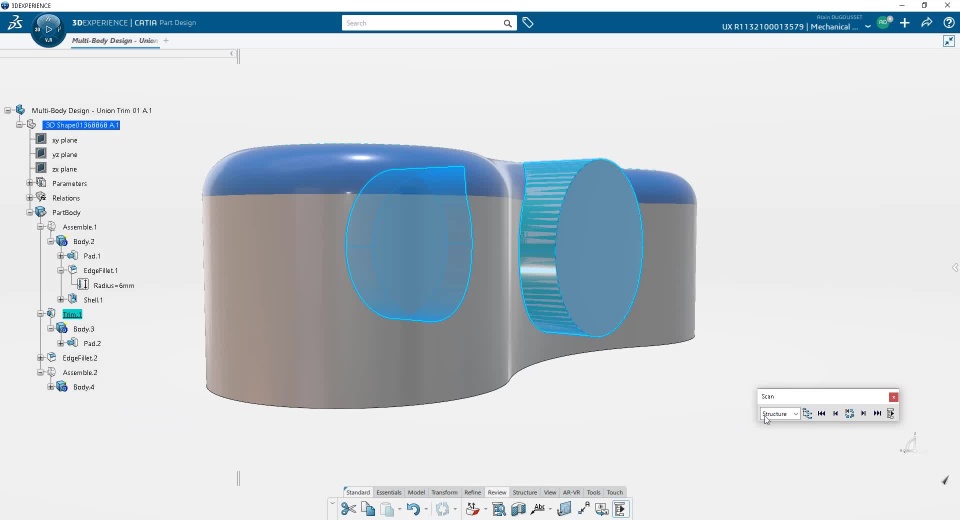
Task: Click the Update refresh icon
Action: click(x=442, y=509)
